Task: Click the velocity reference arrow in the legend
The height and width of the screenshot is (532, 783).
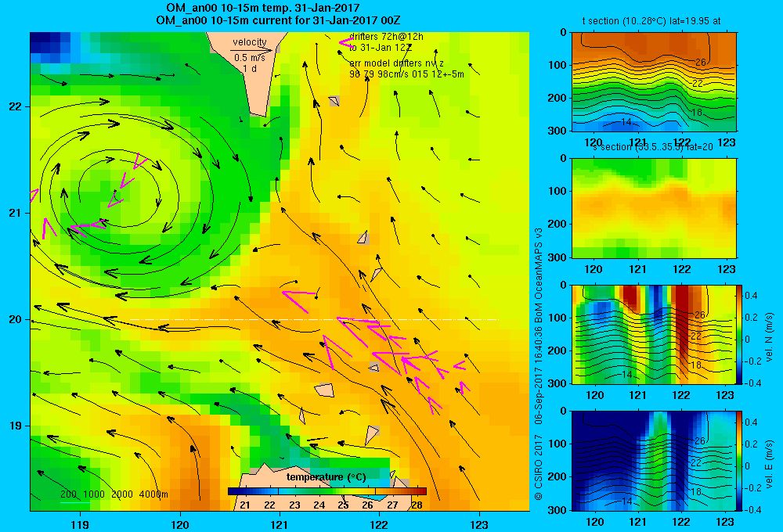Action: (251, 50)
